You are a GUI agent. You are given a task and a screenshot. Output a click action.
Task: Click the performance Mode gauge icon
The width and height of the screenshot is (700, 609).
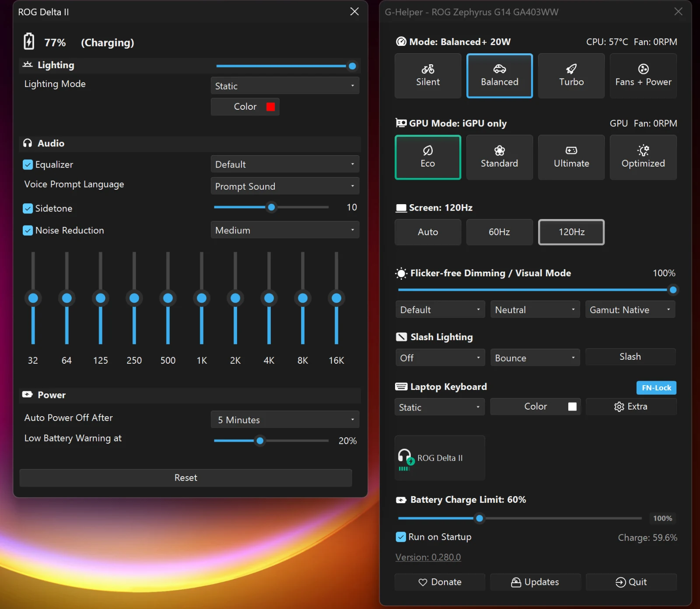(x=401, y=42)
